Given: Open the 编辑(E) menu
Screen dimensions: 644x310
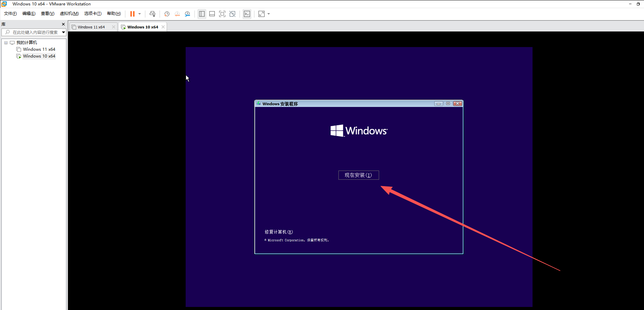Looking at the screenshot, I should click(x=29, y=14).
